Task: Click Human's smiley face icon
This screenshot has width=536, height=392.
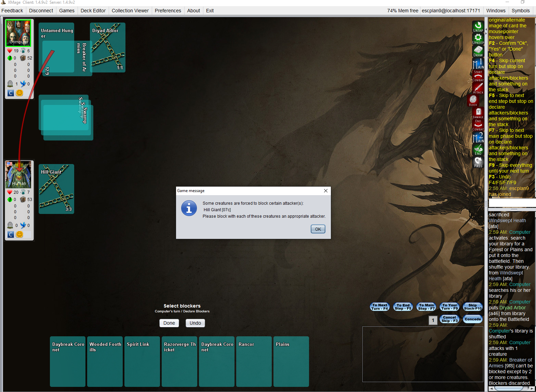Action: pyautogui.click(x=19, y=234)
